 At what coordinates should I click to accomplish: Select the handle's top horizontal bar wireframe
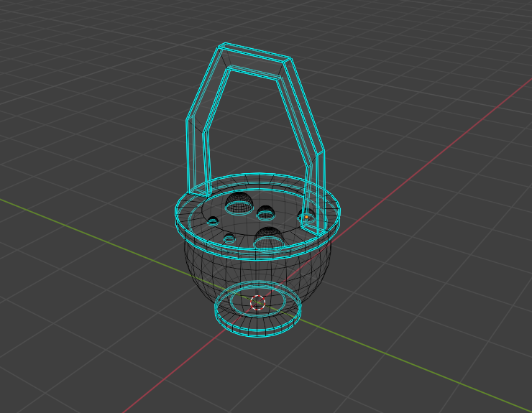click(x=254, y=61)
